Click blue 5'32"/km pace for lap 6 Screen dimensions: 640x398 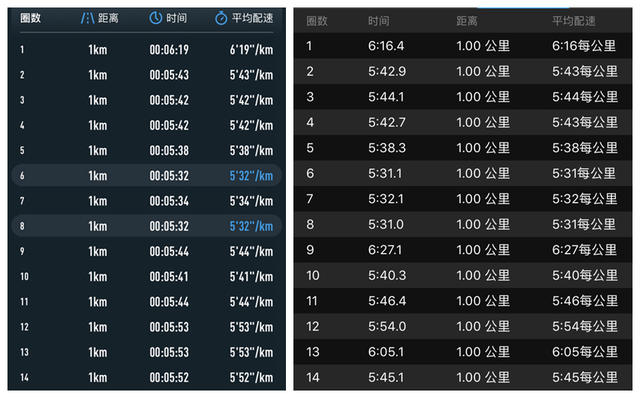coord(251,176)
